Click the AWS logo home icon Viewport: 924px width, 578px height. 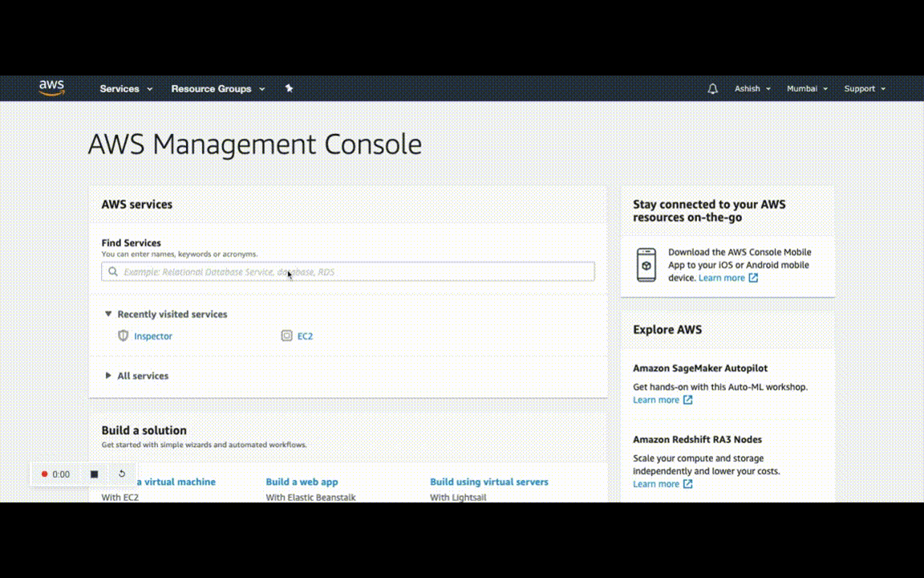(52, 88)
